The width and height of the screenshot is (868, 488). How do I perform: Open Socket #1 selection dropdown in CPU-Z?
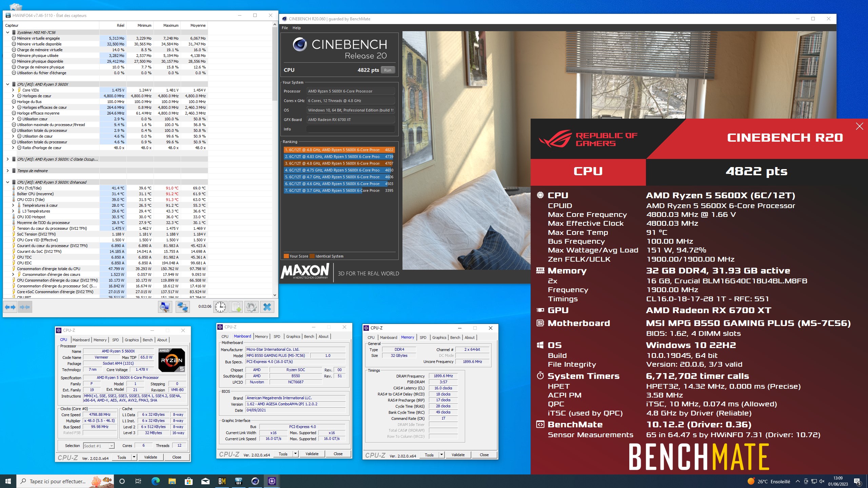pyautogui.click(x=99, y=446)
